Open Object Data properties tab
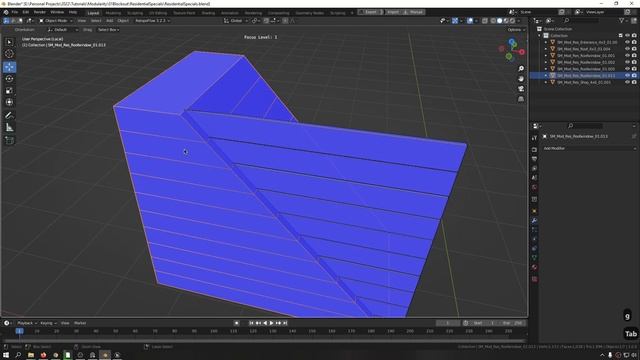The image size is (640, 360). pos(534,258)
